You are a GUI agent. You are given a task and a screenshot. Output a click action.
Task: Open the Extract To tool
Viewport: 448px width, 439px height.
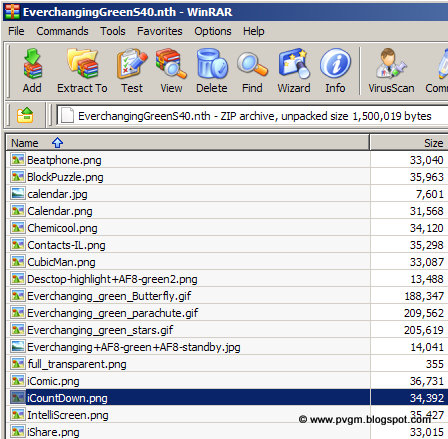(82, 71)
